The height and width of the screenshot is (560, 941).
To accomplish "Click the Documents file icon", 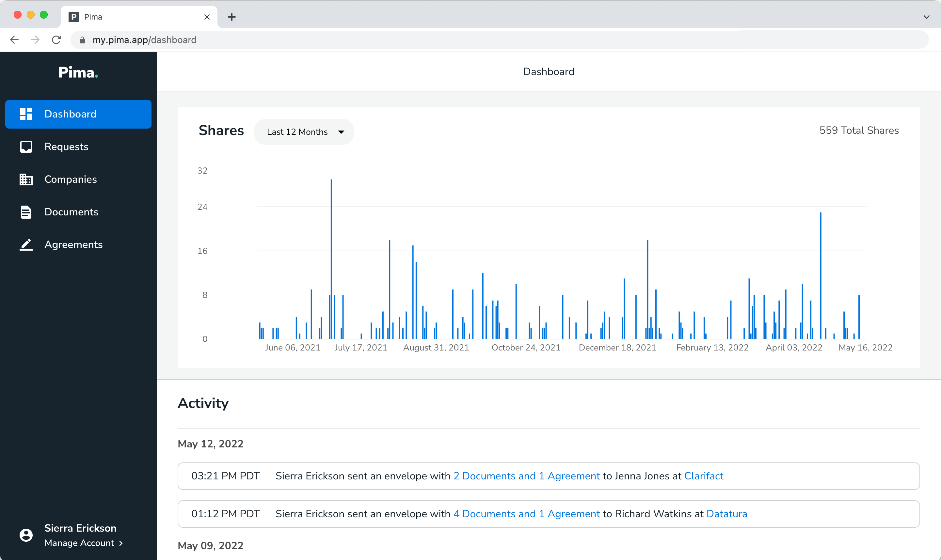I will [26, 212].
